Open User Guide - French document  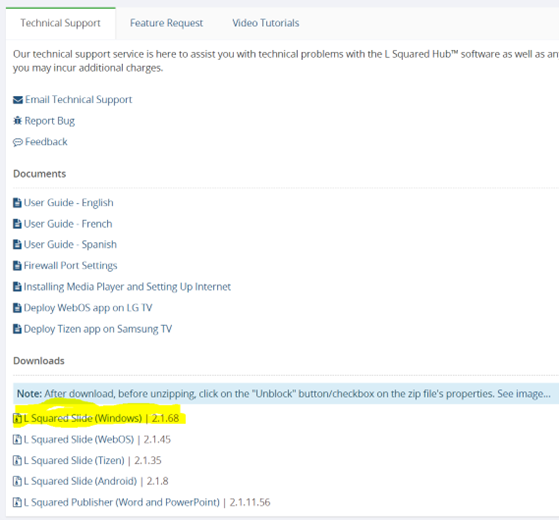[68, 224]
